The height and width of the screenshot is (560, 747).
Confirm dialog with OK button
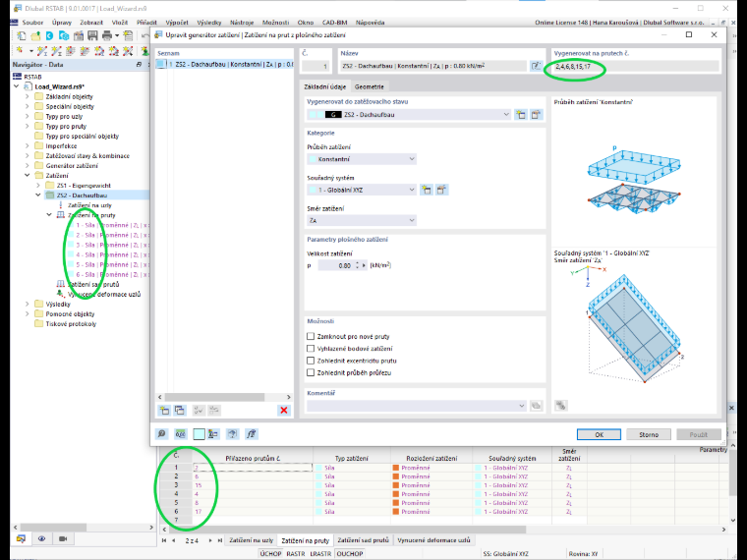[x=599, y=434]
